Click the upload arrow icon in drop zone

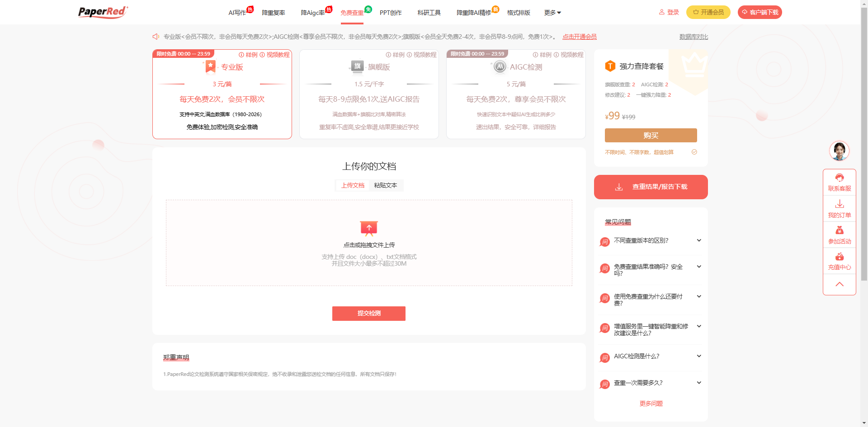[x=369, y=228]
